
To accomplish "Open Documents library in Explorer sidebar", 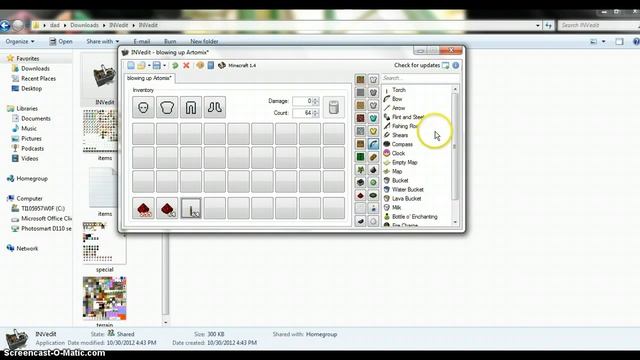I will pos(36,118).
